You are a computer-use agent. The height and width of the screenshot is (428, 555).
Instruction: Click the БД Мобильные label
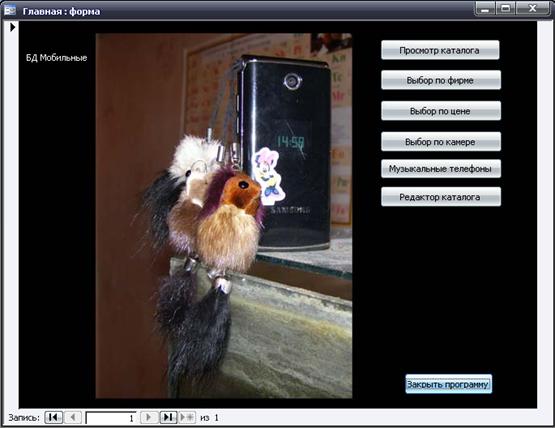click(57, 58)
